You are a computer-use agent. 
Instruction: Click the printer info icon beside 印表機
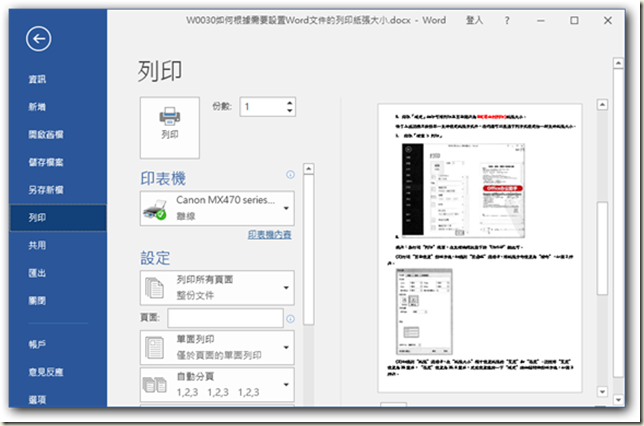[x=290, y=175]
